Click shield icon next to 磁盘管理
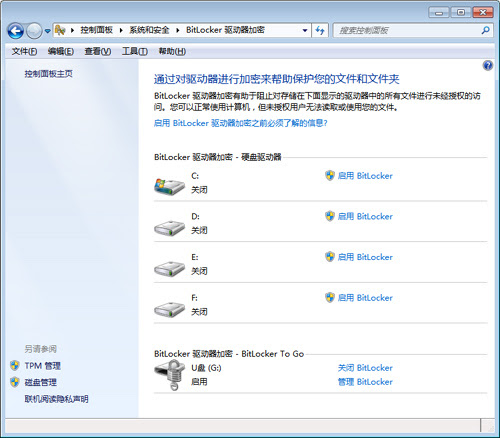The width and height of the screenshot is (500, 438). (x=15, y=382)
